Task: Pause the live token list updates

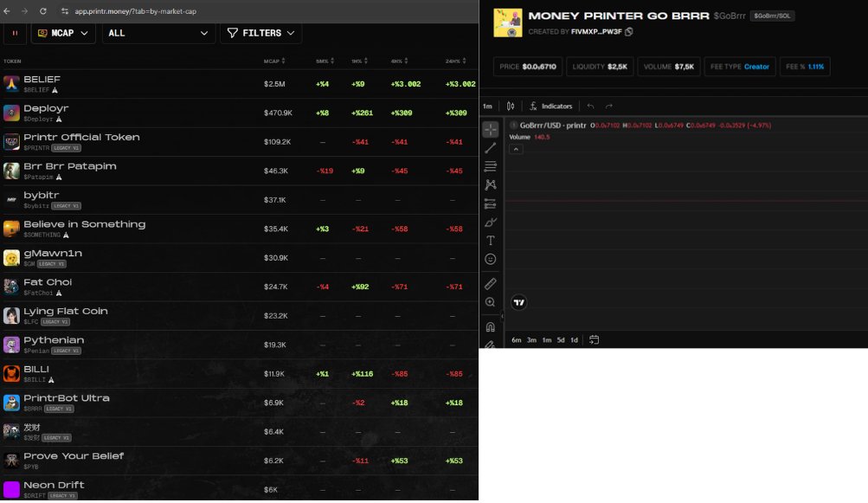Action: 15,33
